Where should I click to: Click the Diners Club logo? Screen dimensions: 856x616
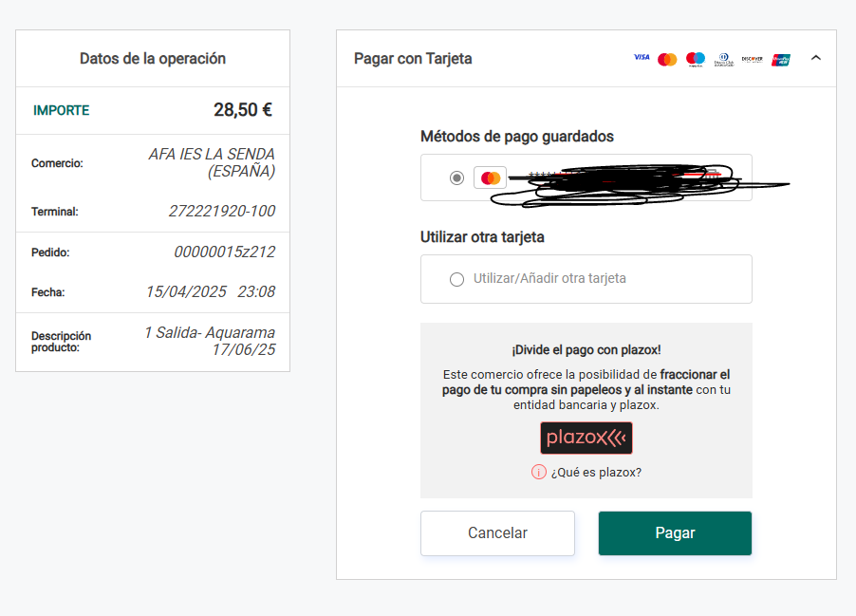click(724, 59)
